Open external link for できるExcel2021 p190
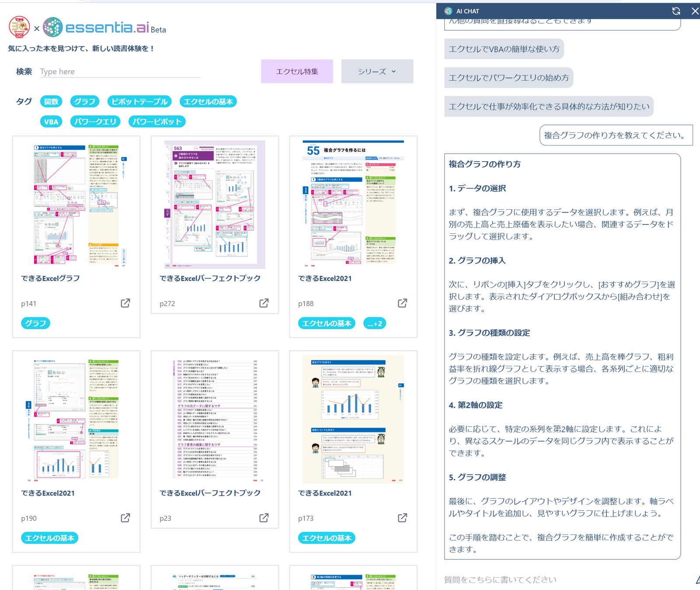This screenshot has width=700, height=590. tap(125, 517)
